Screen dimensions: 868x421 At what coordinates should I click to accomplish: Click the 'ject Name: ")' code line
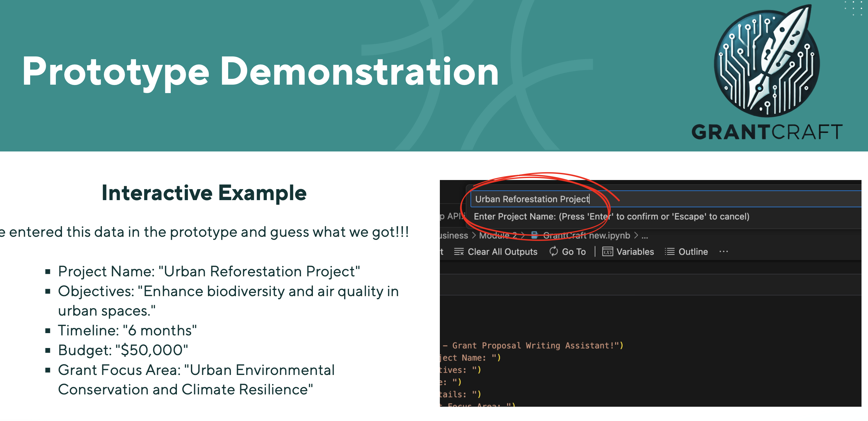470,358
